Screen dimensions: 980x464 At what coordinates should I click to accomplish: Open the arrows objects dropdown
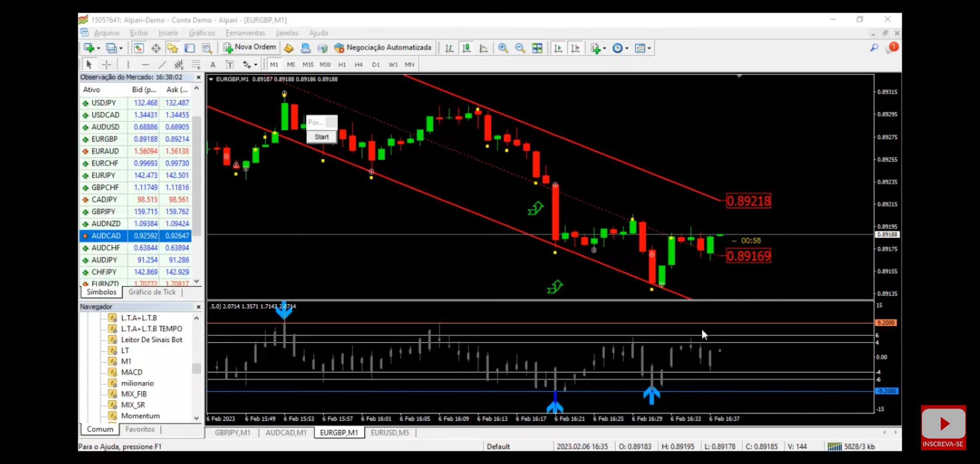(255, 65)
